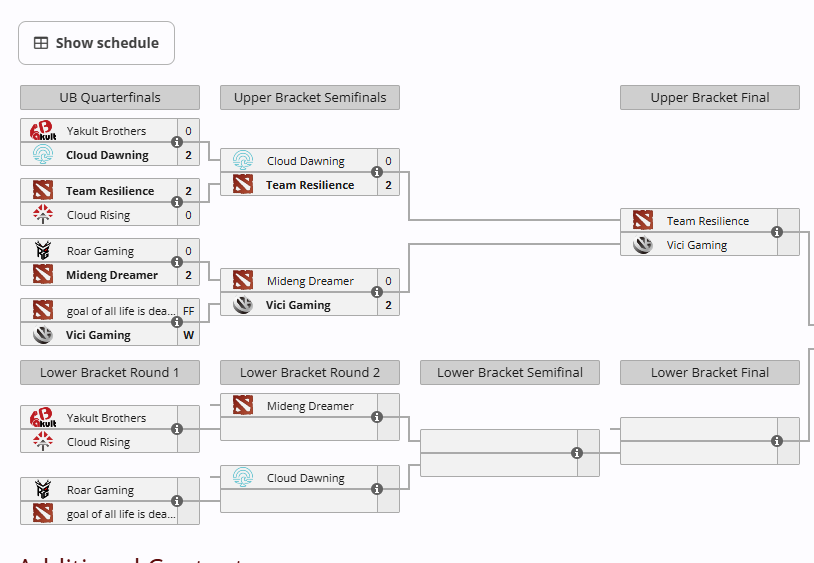
Task: Click Mideng Dreamer name in UB Quarterfinals
Action: (112, 275)
